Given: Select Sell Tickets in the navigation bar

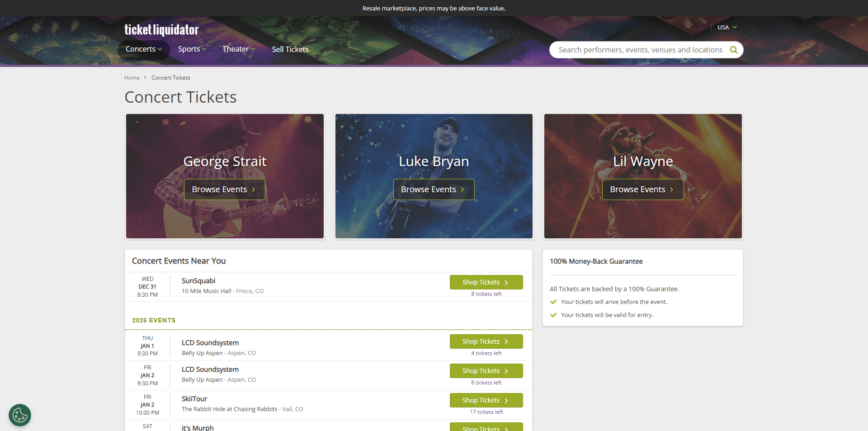Looking at the screenshot, I should click(x=290, y=49).
